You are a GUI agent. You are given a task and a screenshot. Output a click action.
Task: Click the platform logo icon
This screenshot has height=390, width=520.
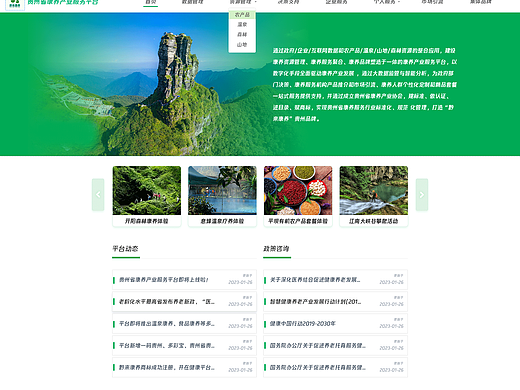point(15,4)
